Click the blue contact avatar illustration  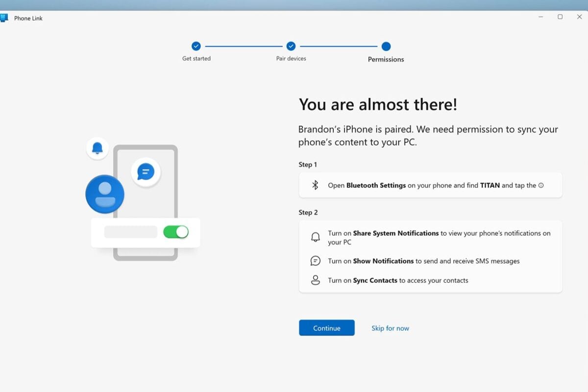(x=105, y=194)
